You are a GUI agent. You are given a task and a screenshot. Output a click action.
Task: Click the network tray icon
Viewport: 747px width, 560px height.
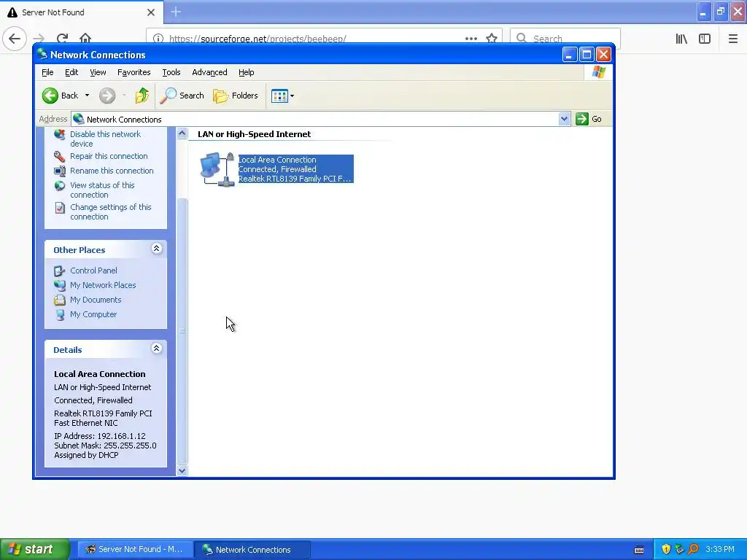pyautogui.click(x=679, y=549)
